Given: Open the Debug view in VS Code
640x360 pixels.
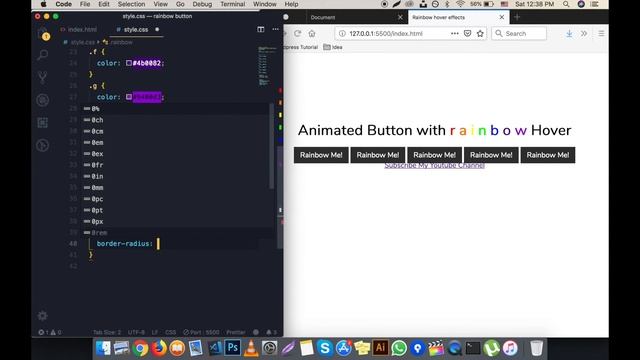Looking at the screenshot, I should pos(42,100).
